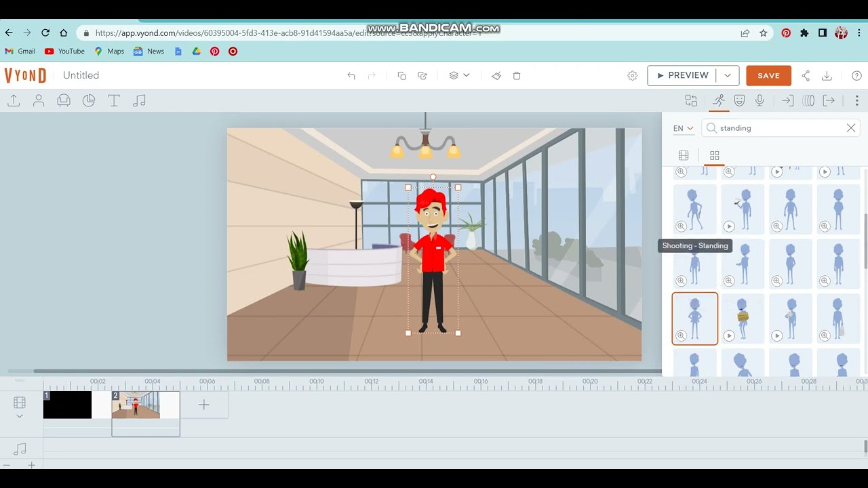This screenshot has height=488, width=868.
Task: Open video settings gear icon
Action: (x=633, y=76)
